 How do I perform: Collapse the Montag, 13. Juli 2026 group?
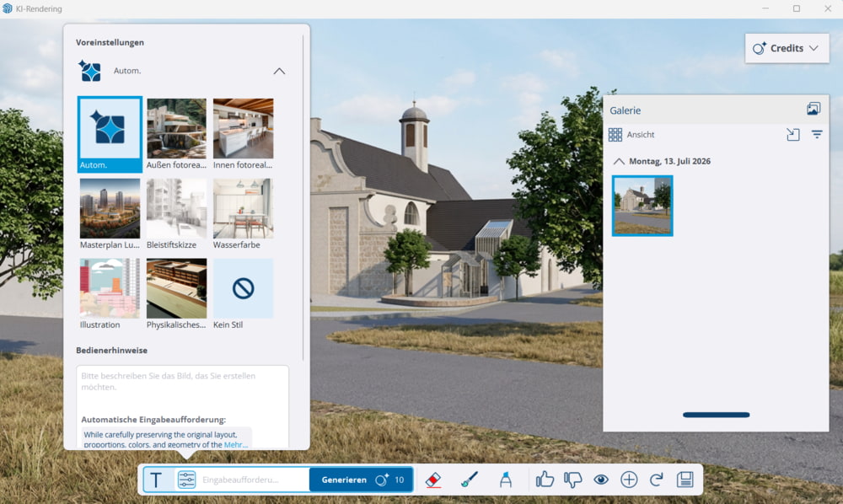[619, 161]
